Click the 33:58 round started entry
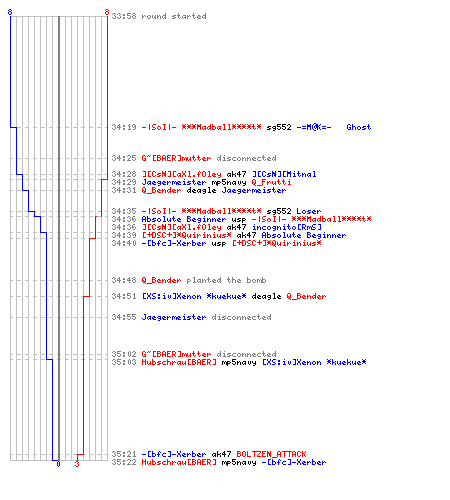 [x=159, y=16]
